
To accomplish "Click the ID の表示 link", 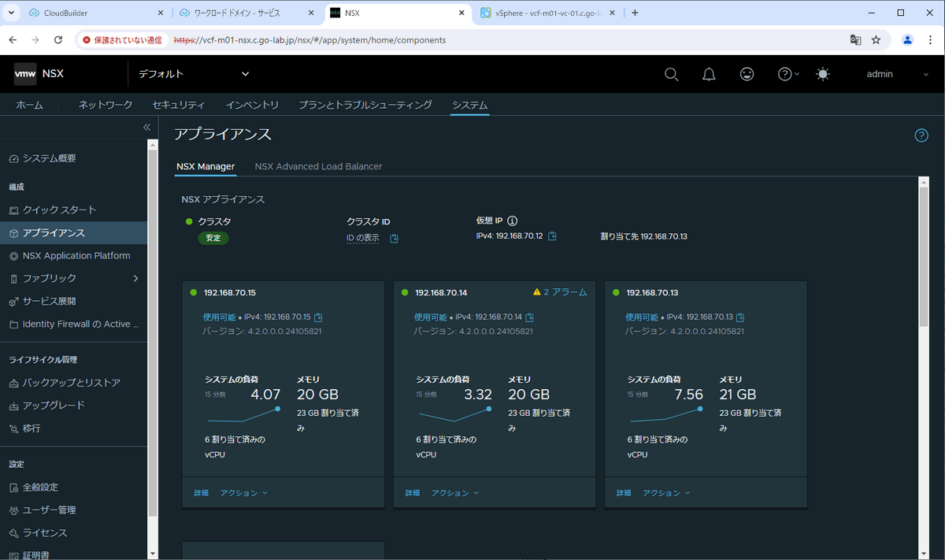I will pos(363,238).
